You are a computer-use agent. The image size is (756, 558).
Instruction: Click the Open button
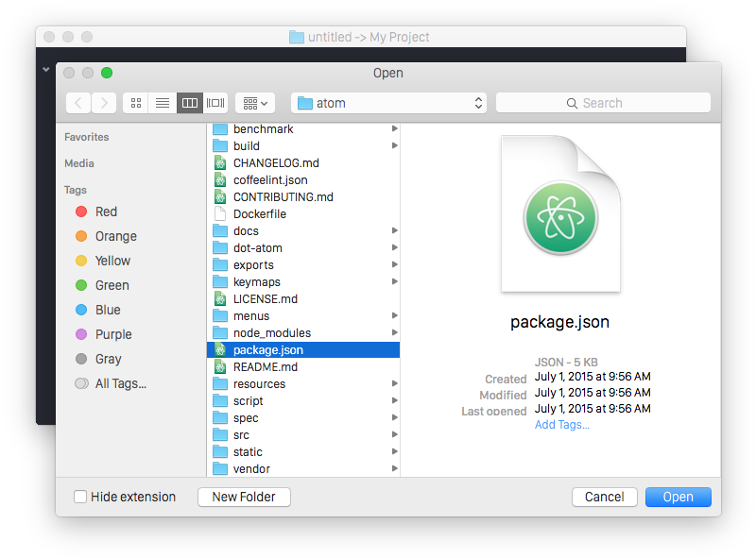678,497
